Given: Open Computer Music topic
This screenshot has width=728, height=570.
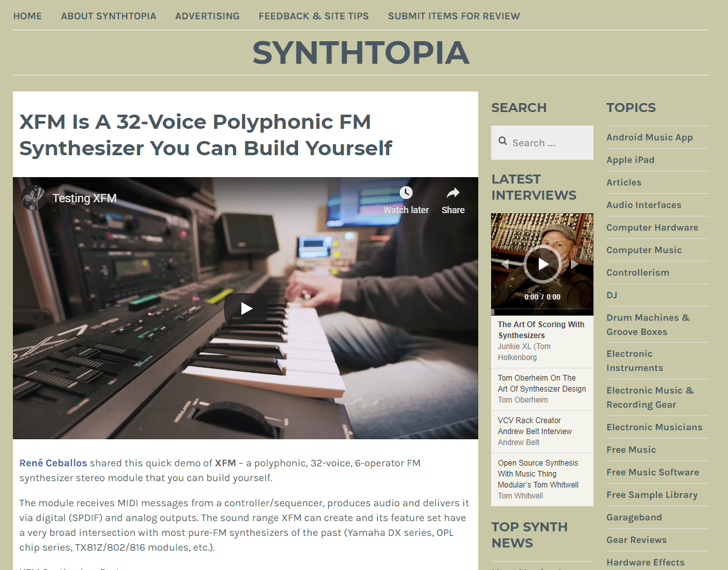Looking at the screenshot, I should click(x=644, y=250).
